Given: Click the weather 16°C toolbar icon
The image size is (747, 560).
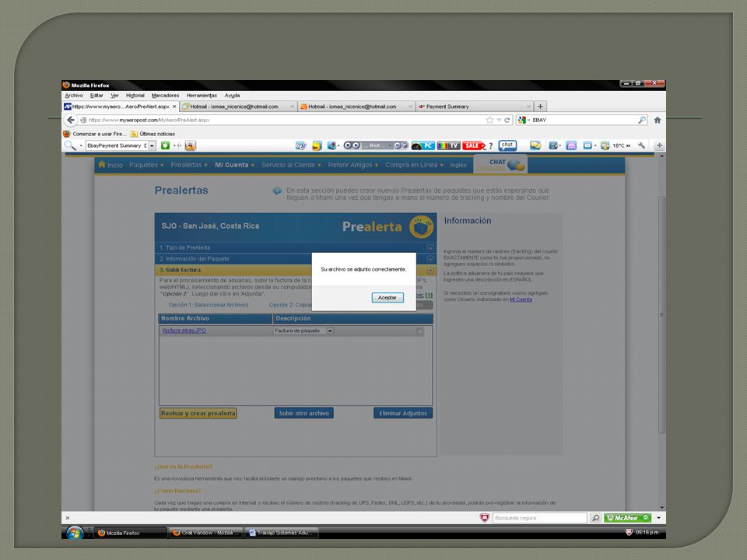Looking at the screenshot, I should [615, 145].
